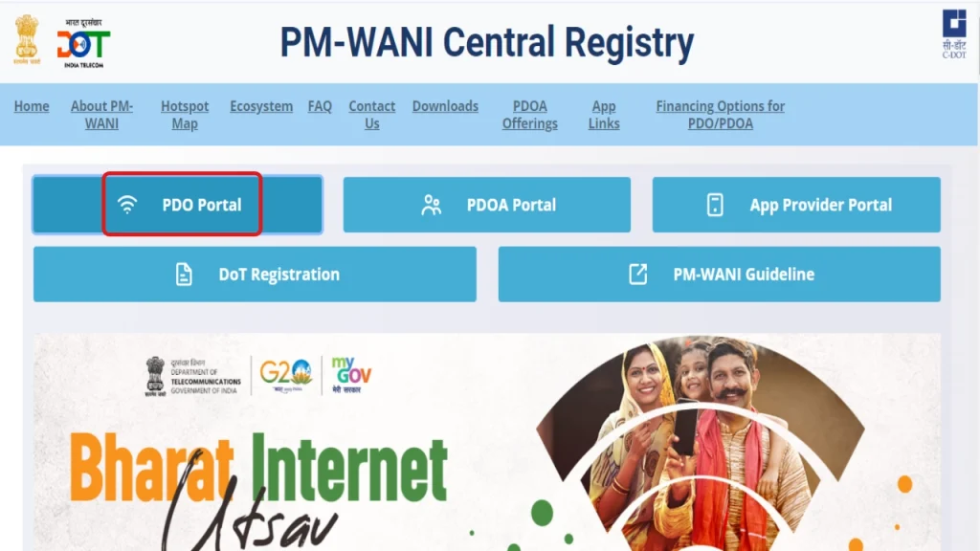Click the external link icon on PM-WANI Guideline
980x551 pixels.
[637, 275]
